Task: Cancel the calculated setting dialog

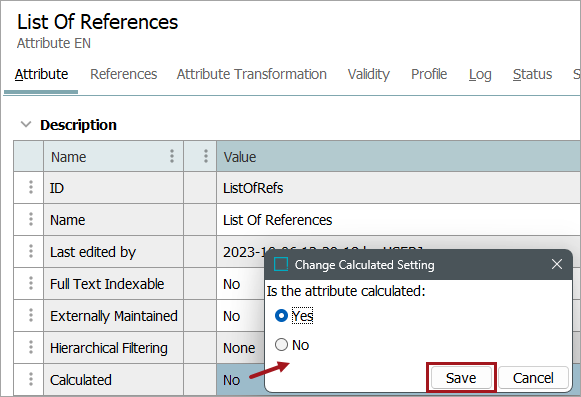Action: point(533,378)
